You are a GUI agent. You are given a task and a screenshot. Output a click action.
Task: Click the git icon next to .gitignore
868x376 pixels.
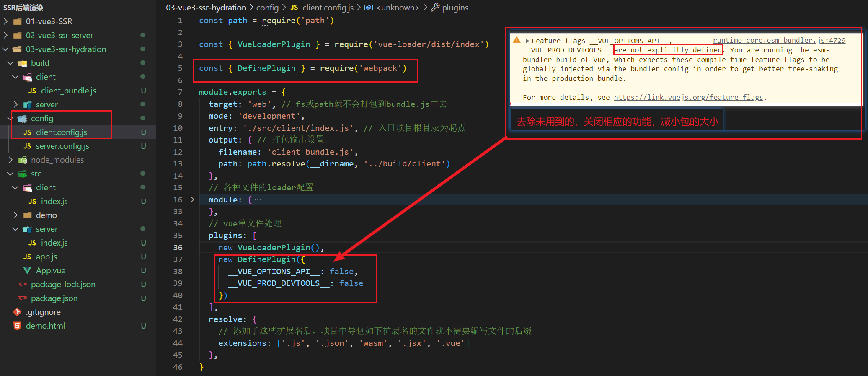click(x=17, y=312)
